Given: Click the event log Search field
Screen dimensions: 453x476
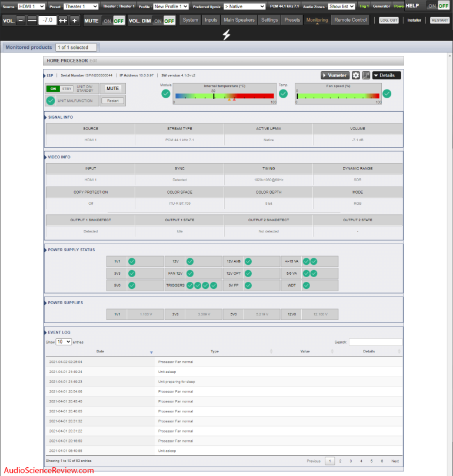Looking at the screenshot, I should pos(375,342).
